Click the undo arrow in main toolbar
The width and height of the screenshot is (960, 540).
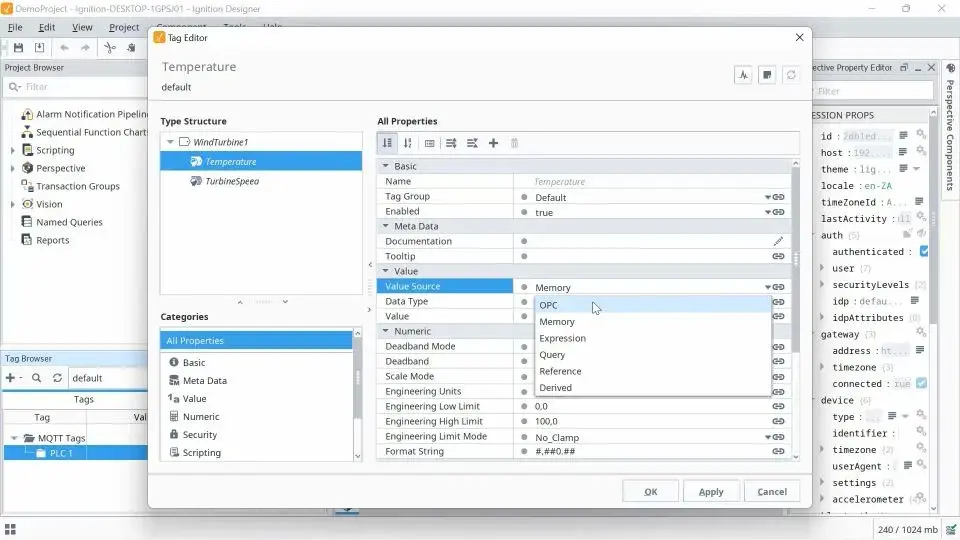[64, 48]
